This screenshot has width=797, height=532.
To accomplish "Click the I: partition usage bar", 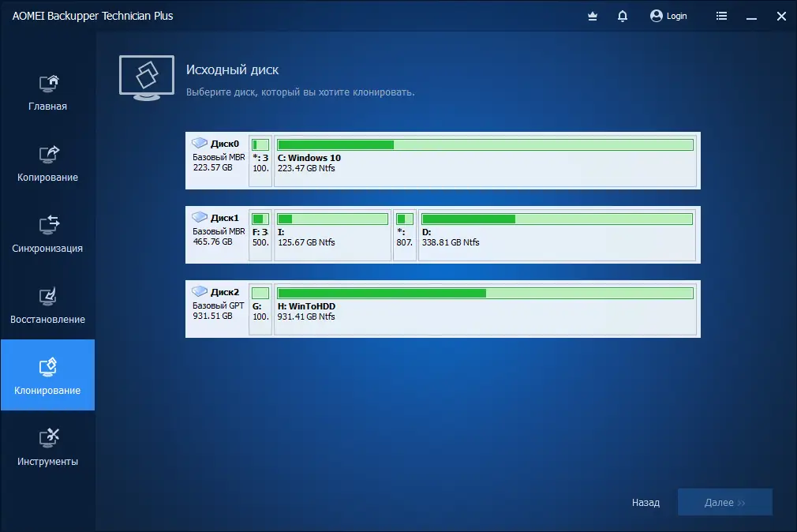I will tap(332, 219).
